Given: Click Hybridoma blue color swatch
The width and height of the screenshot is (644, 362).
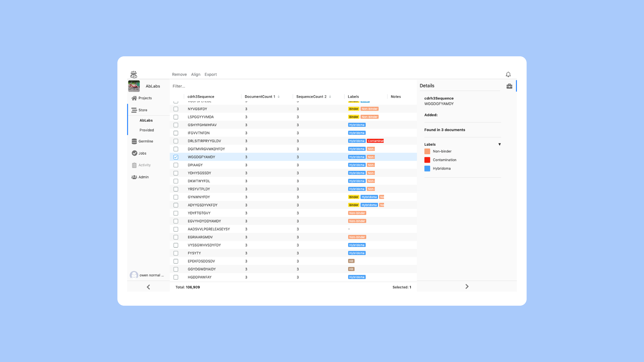Looking at the screenshot, I should click(427, 168).
